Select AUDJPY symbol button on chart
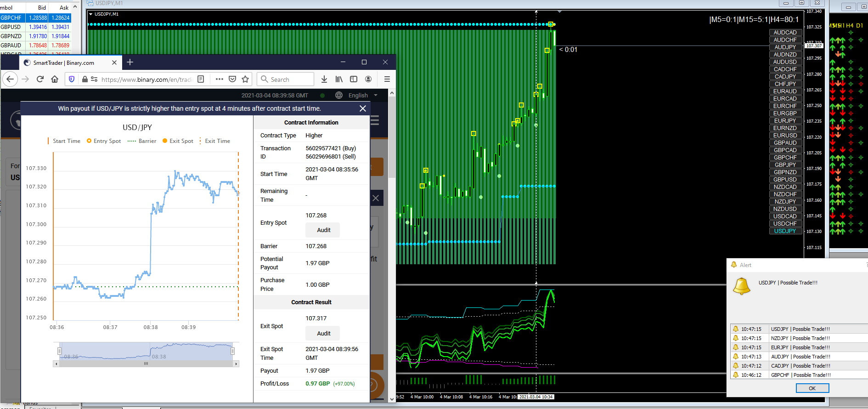This screenshot has height=409, width=868. pos(785,47)
